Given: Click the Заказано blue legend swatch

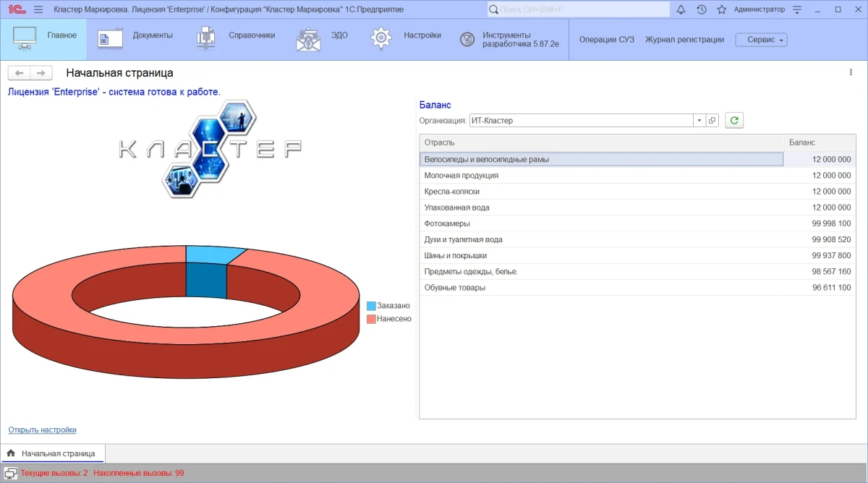Looking at the screenshot, I should pyautogui.click(x=371, y=306).
